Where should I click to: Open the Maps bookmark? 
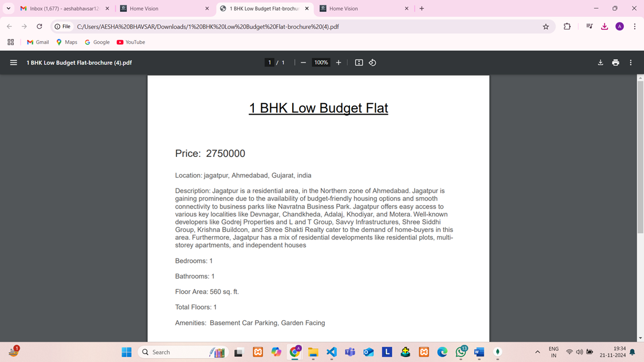[x=66, y=42]
